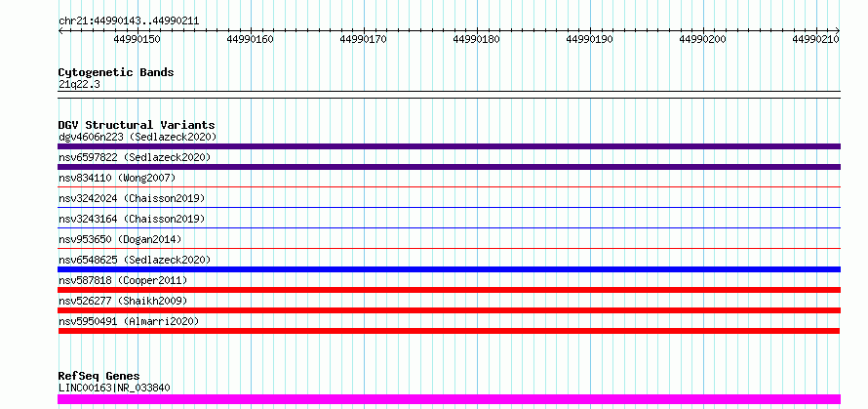Viewport: 868px width, 409px height.
Task: Select the thin blue nsv3243164 variant line
Action: click(449, 228)
